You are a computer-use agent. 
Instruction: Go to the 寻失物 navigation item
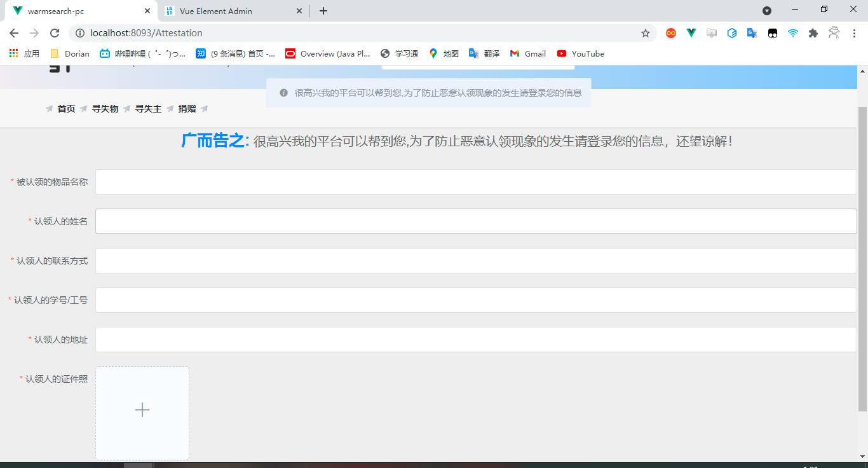[105, 109]
